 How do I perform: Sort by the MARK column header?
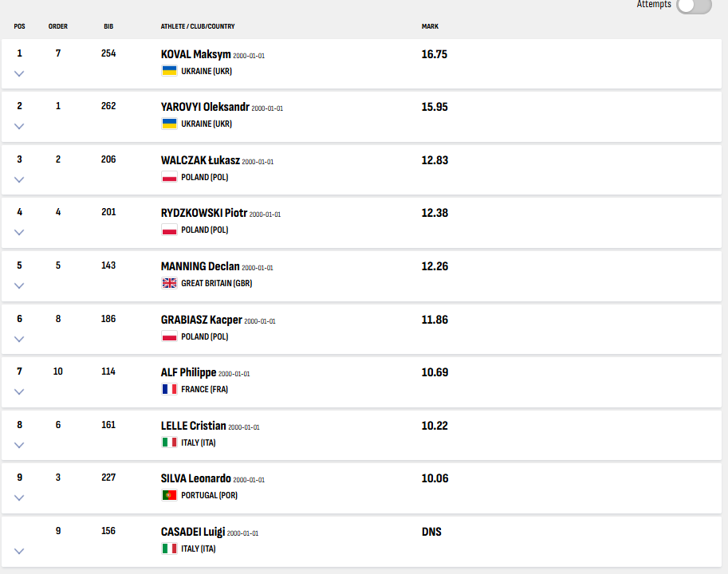point(430,26)
